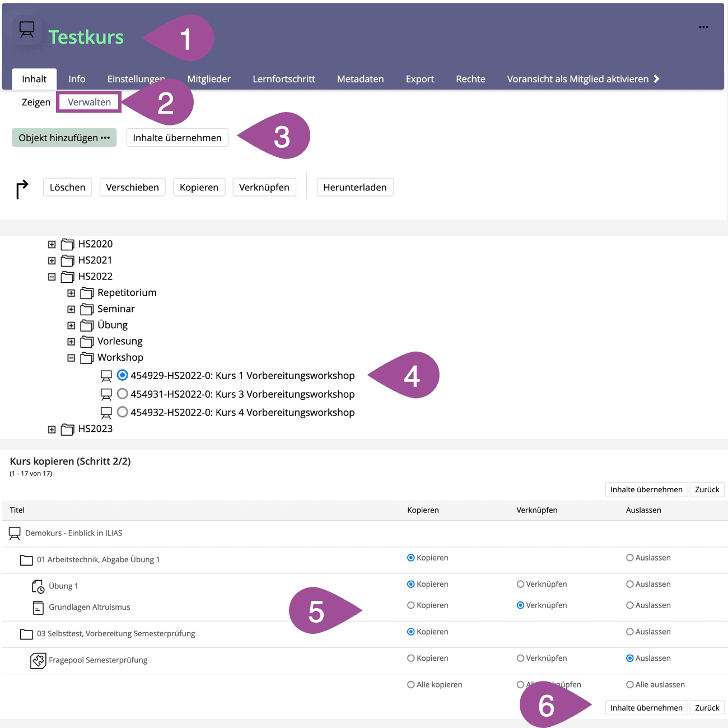
Task: Open the three-dots actions menu in header
Action: [x=703, y=27]
